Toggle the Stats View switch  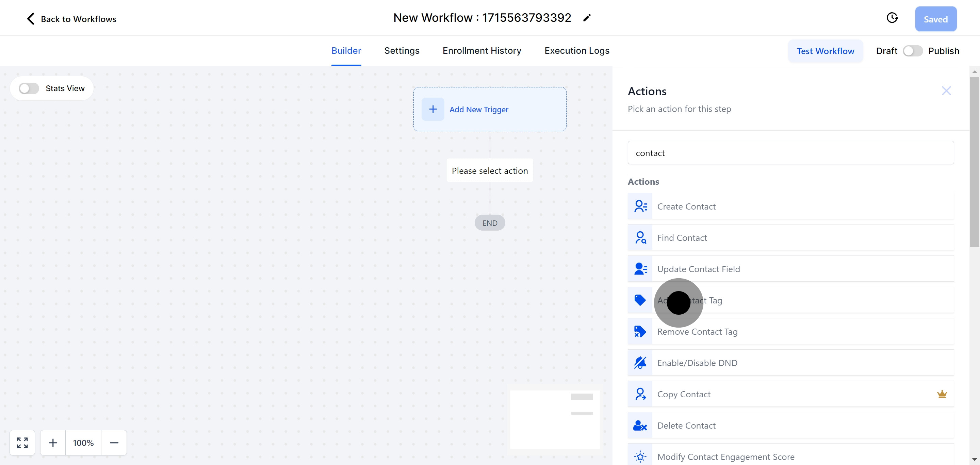pos(29,88)
